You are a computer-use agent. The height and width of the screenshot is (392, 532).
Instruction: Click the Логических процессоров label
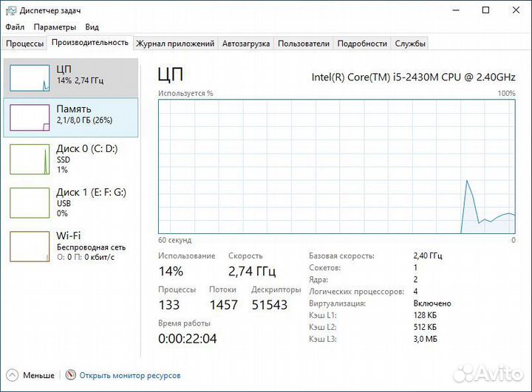pos(357,292)
